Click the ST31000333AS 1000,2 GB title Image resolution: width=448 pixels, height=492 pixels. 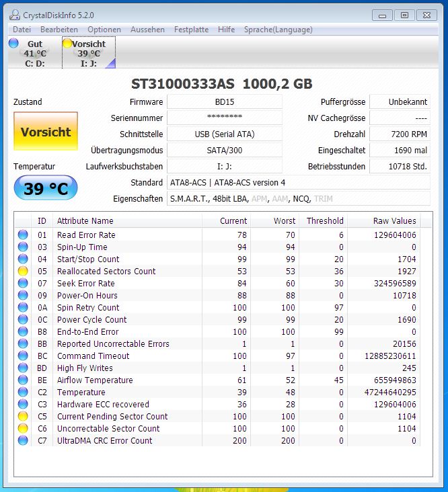(x=221, y=84)
